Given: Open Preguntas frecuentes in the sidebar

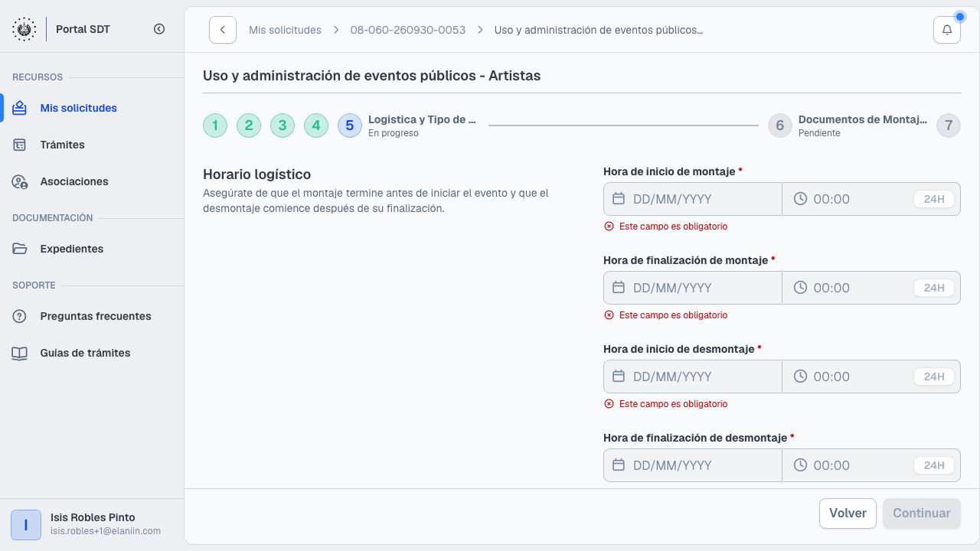Looking at the screenshot, I should [x=92, y=316].
